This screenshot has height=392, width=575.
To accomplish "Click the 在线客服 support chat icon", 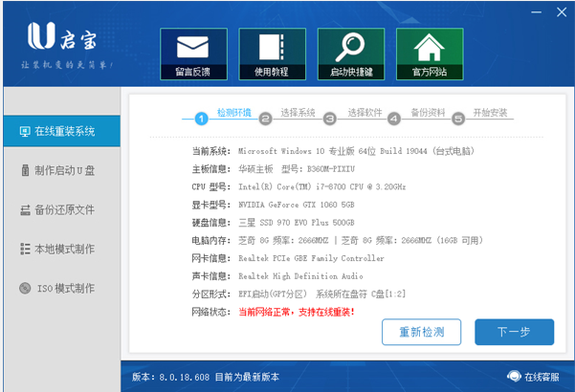I will click(x=514, y=377).
